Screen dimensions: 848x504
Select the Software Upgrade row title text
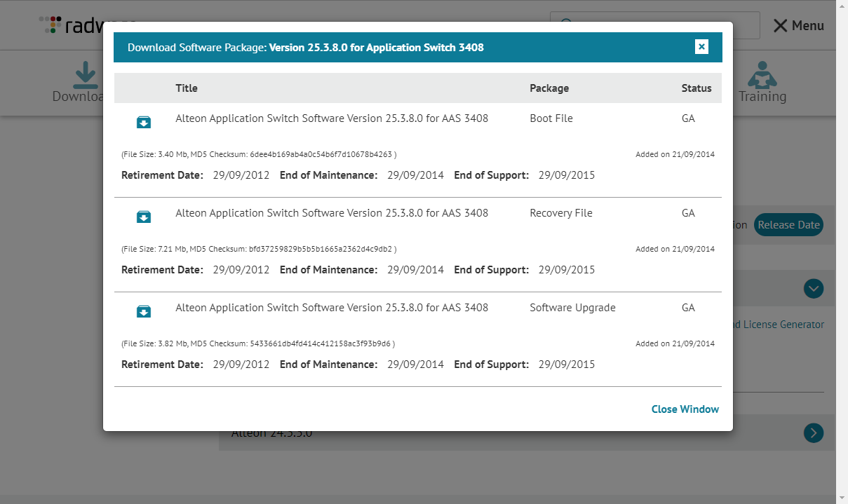click(332, 308)
